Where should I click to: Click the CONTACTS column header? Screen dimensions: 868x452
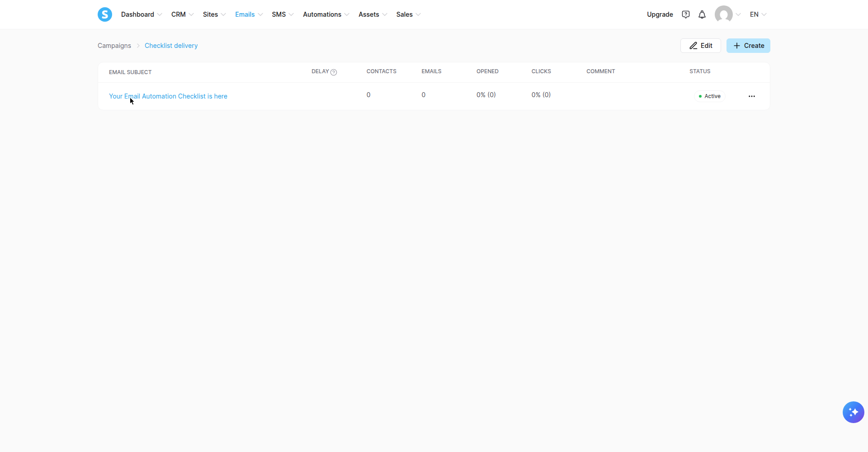[382, 71]
